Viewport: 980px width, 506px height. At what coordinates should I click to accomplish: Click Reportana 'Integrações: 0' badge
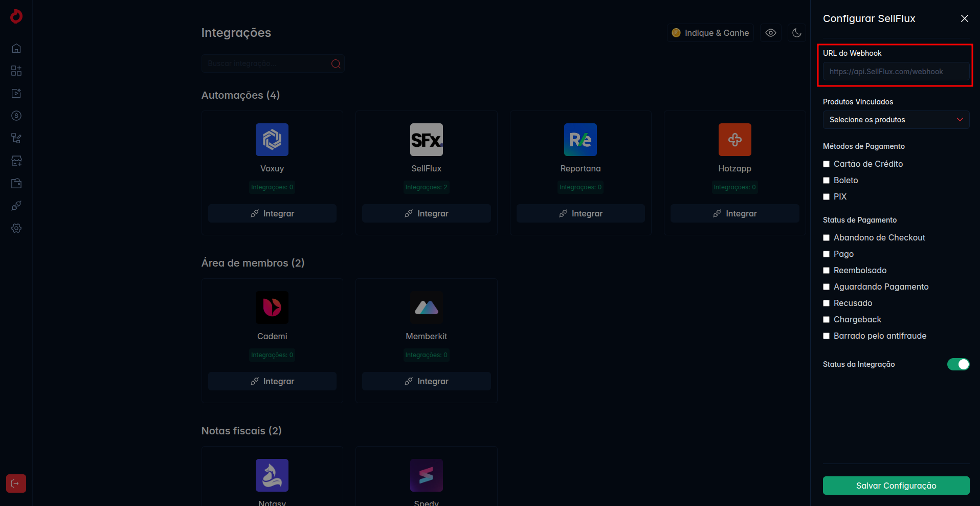[x=581, y=187]
